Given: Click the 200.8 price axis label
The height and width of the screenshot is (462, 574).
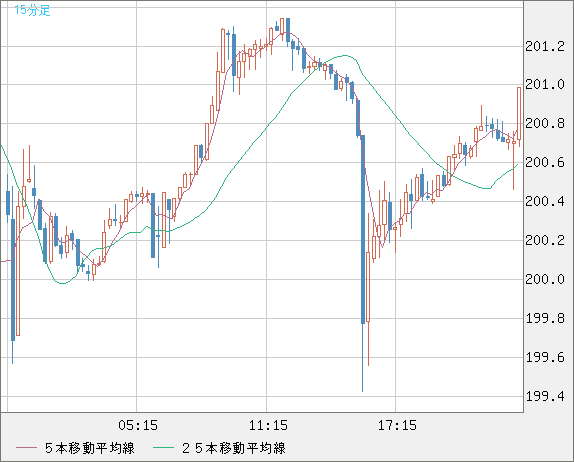Looking at the screenshot, I should [x=545, y=123].
